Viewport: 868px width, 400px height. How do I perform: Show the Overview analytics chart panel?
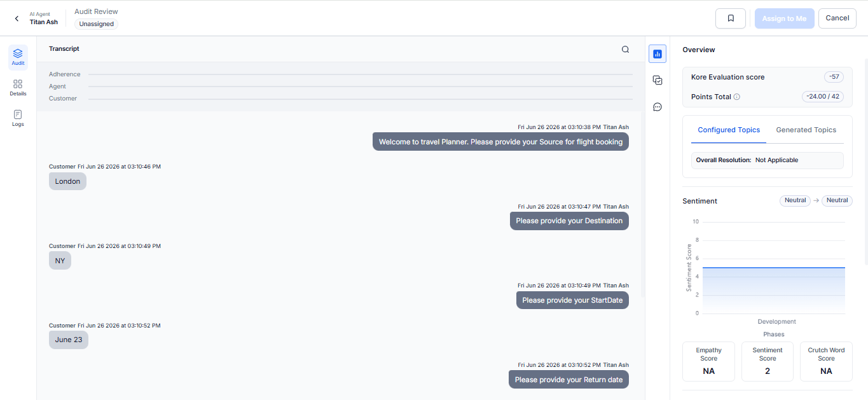pyautogui.click(x=658, y=54)
